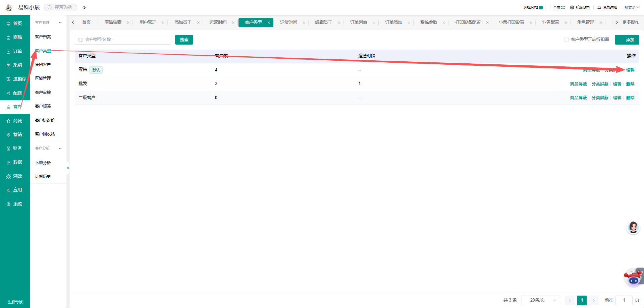The width and height of the screenshot is (644, 308).
Task: Toggle the 选择风格 theme switch
Action: point(541,7)
